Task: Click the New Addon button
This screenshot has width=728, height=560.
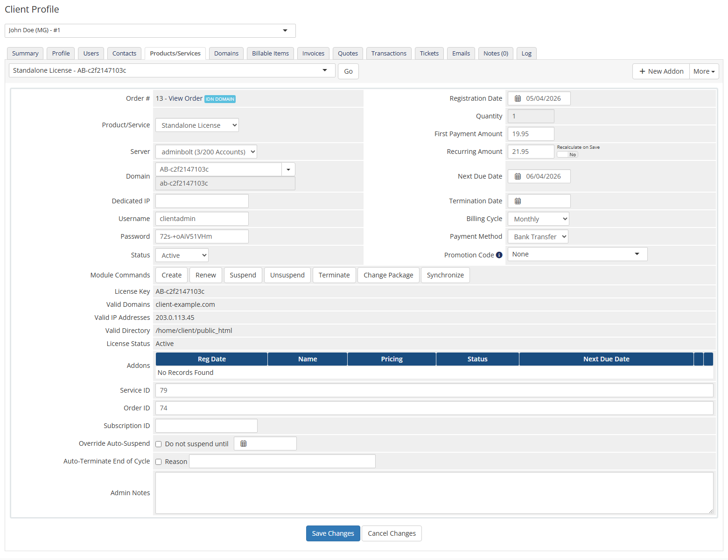Action: click(661, 71)
